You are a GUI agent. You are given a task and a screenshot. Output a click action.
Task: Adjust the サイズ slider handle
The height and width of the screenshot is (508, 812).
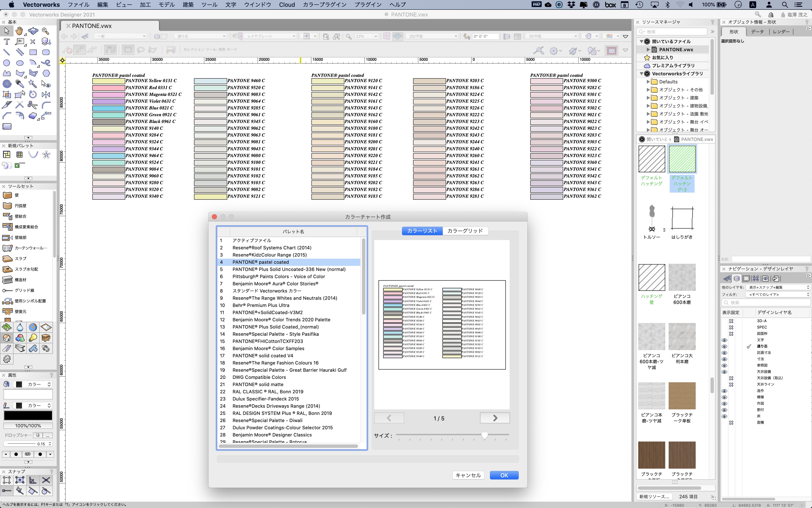coord(484,435)
